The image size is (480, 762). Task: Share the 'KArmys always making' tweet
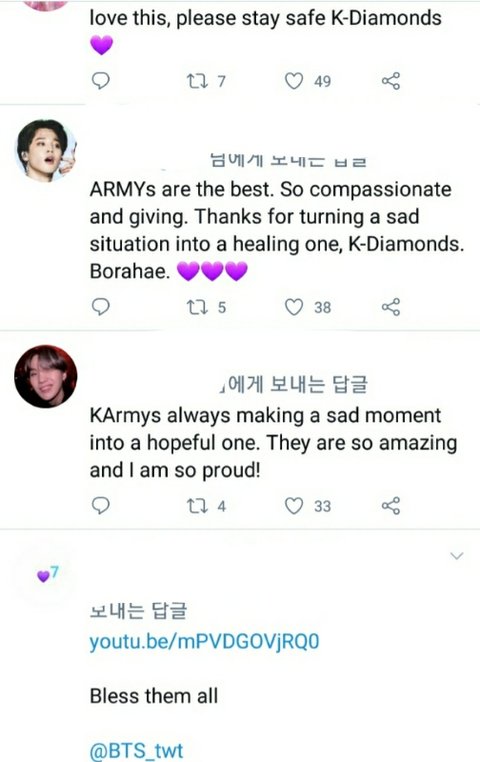pos(391,505)
